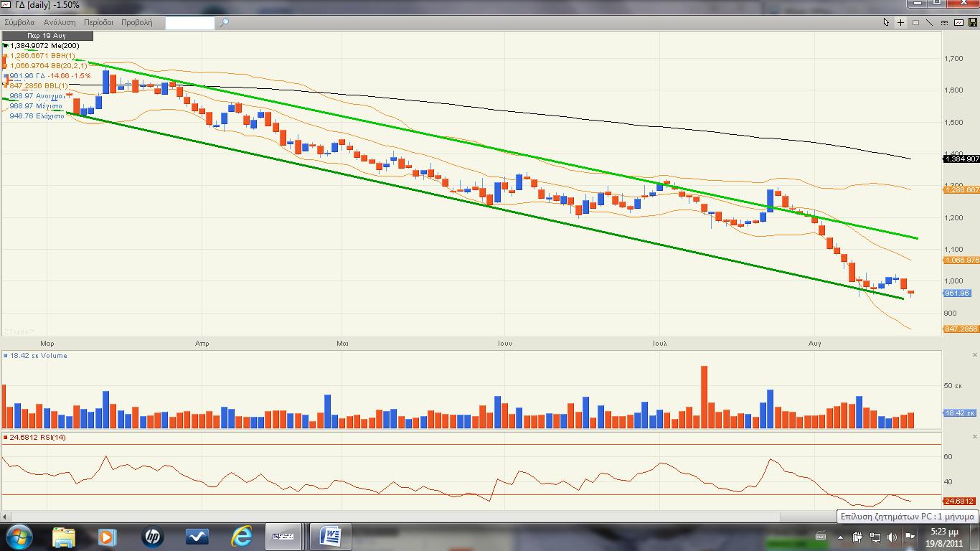The height and width of the screenshot is (551, 980).
Task: Toggle the Me(200) moving average legend
Action: [44, 45]
